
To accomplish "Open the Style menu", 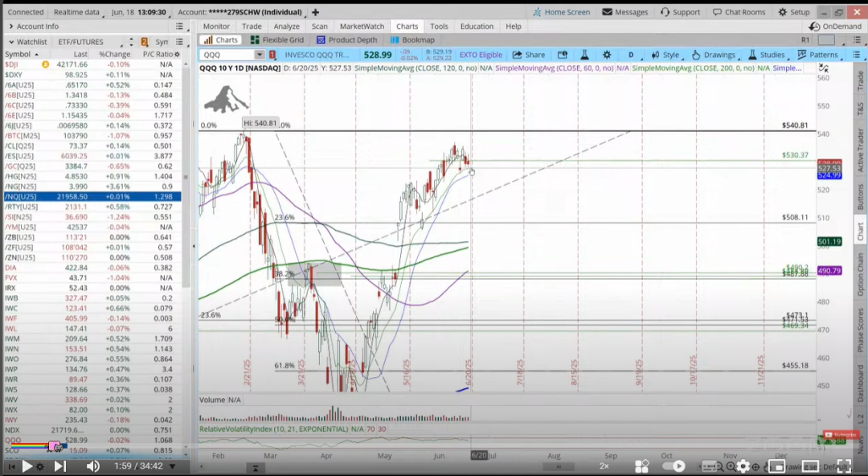I will coord(665,55).
